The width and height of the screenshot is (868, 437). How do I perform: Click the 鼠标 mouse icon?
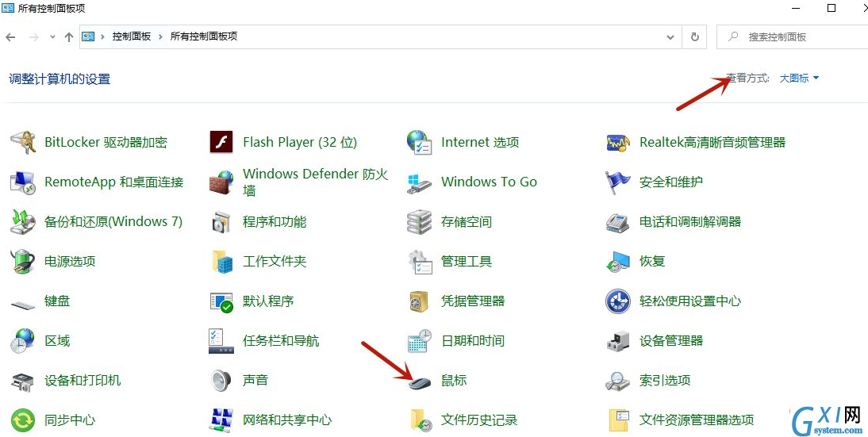[x=419, y=383]
